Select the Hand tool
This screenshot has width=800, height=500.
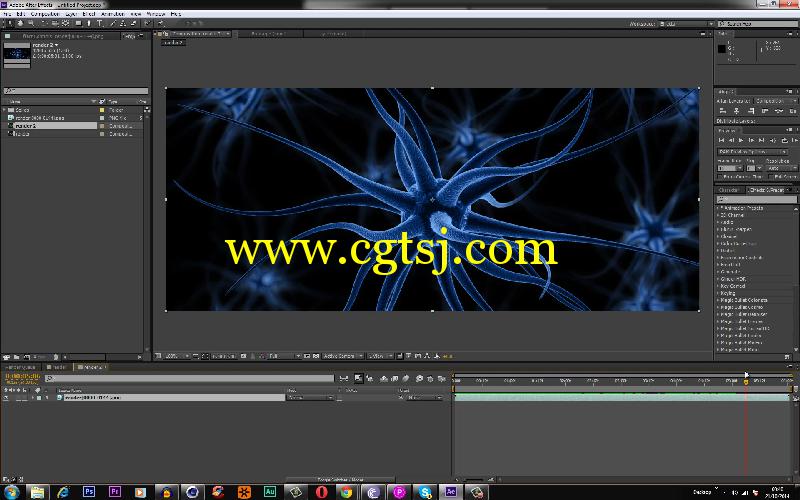pos(20,23)
